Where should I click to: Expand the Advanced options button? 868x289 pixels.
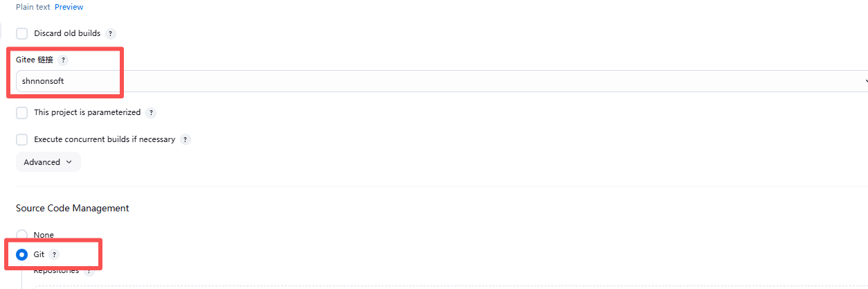pyautogui.click(x=48, y=162)
